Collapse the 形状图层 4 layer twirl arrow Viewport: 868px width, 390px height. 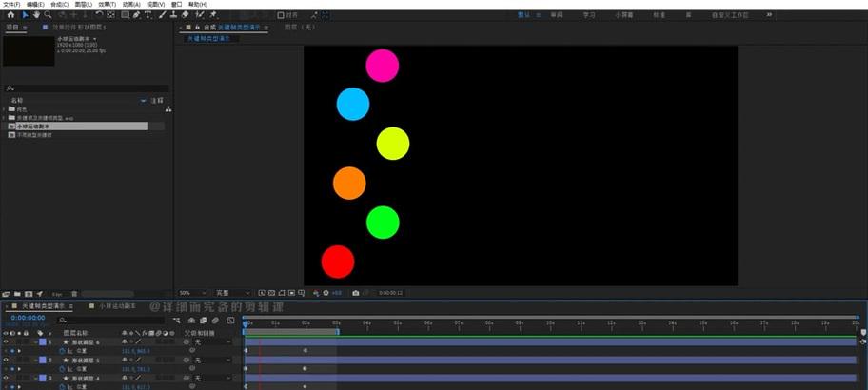tap(36, 378)
